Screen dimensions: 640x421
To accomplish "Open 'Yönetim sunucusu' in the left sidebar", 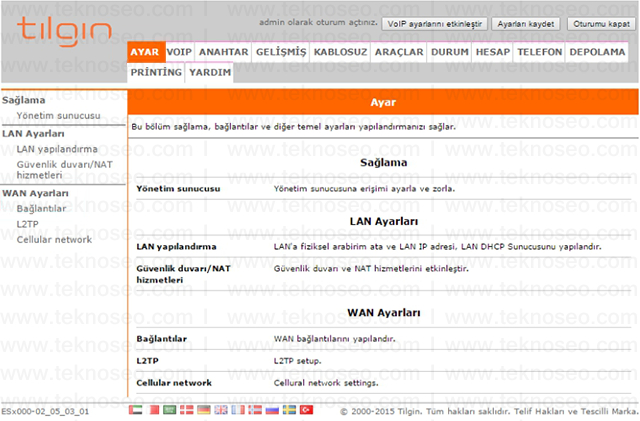I will pyautogui.click(x=58, y=116).
